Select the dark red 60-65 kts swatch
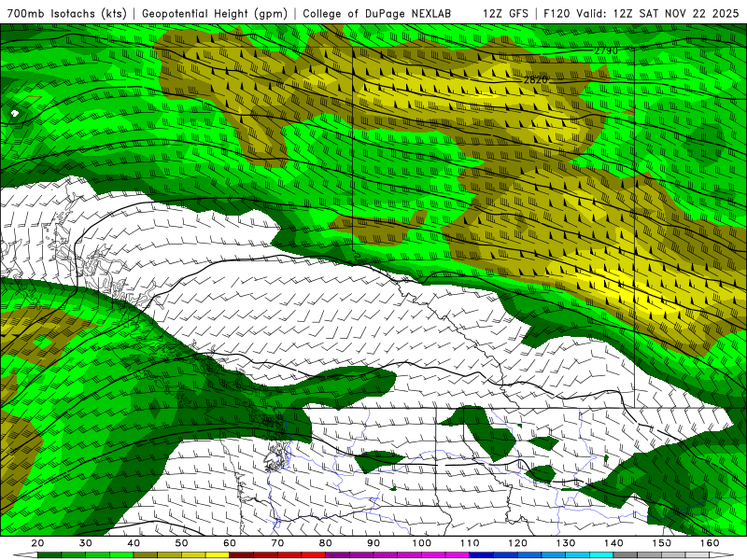This screenshot has height=560, width=747. pos(242,554)
